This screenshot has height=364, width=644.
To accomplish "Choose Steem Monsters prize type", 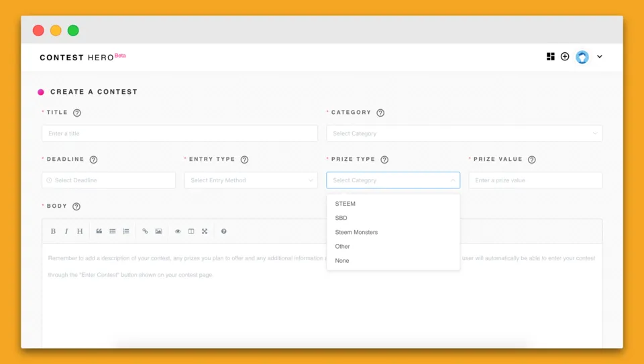I will point(393,232).
